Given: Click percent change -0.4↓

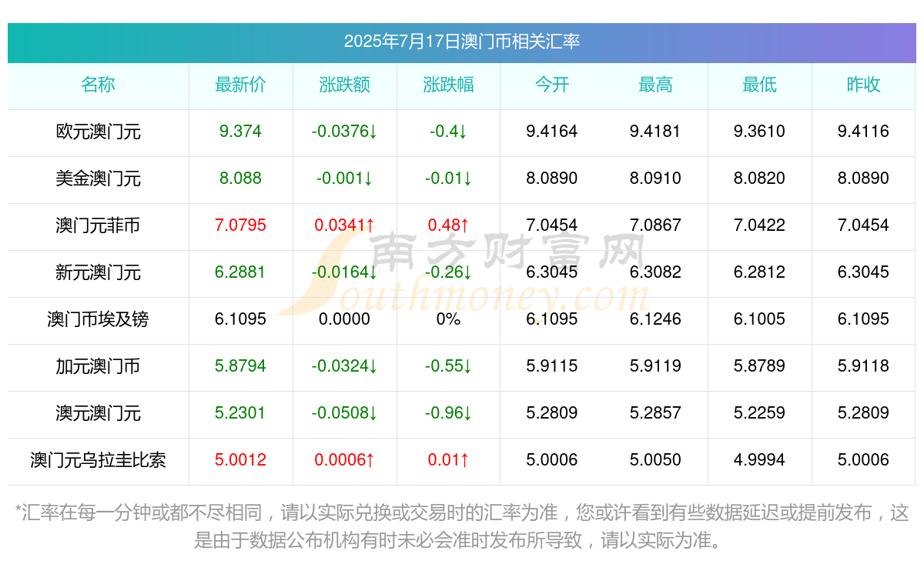Looking at the screenshot, I should click(449, 132).
